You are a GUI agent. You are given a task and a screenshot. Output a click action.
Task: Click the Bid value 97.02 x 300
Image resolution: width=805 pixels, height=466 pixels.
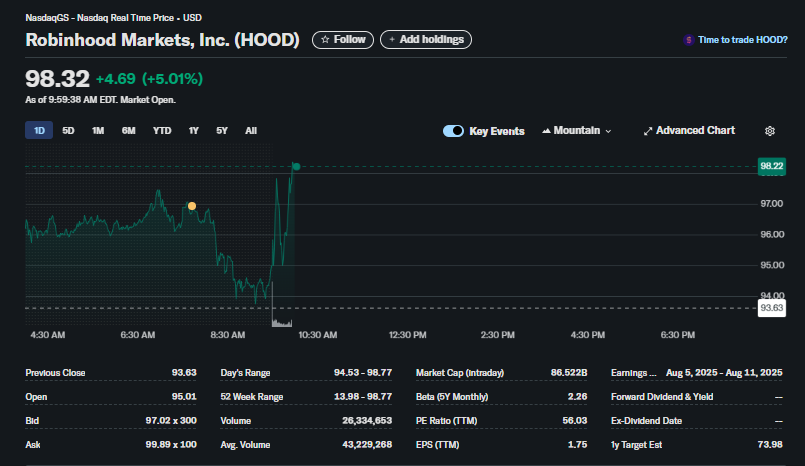(x=171, y=421)
